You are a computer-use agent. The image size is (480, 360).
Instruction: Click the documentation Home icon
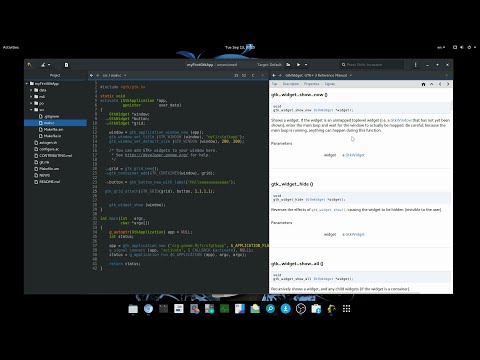coord(423,84)
